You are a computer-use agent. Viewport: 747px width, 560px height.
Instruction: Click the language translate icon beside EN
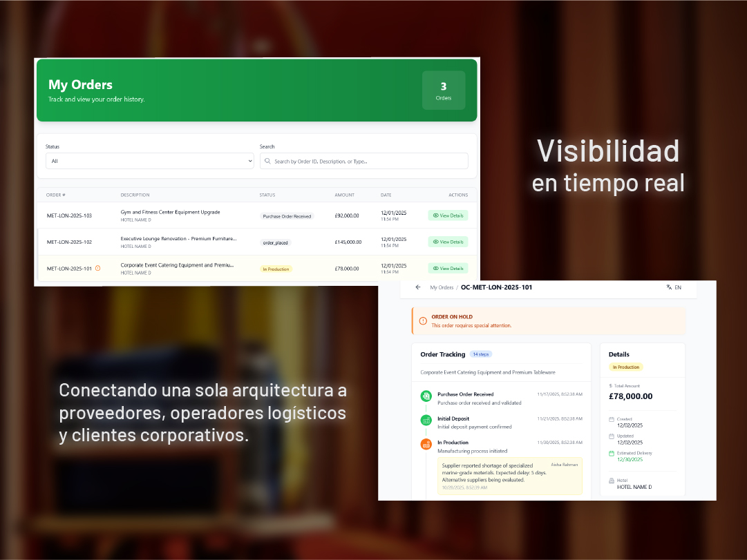[669, 287]
